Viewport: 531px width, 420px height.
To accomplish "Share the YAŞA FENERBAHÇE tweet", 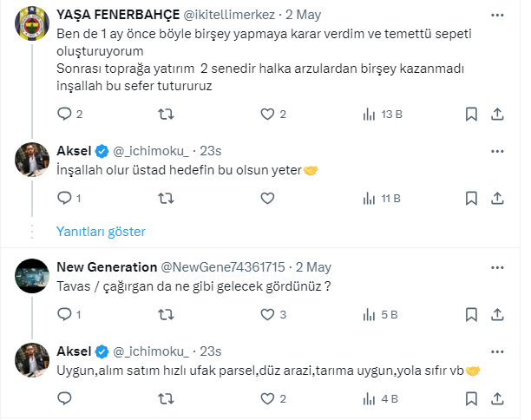I will coord(498,114).
